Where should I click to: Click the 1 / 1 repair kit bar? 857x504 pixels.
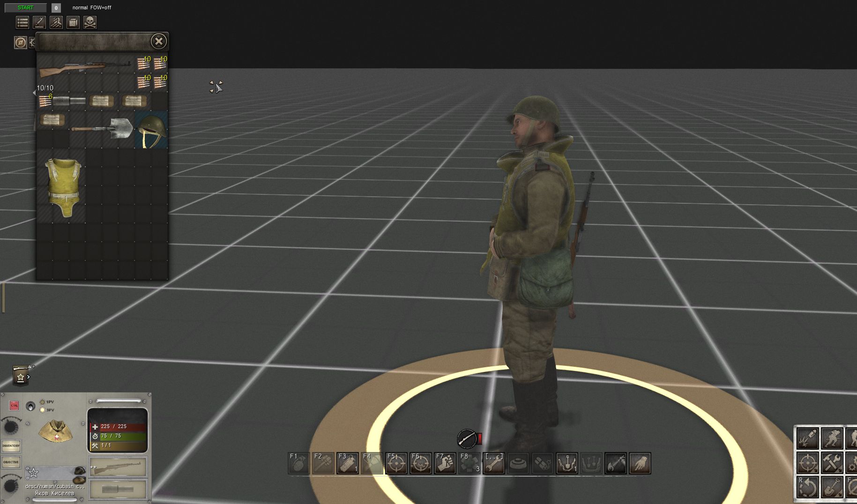point(118,445)
